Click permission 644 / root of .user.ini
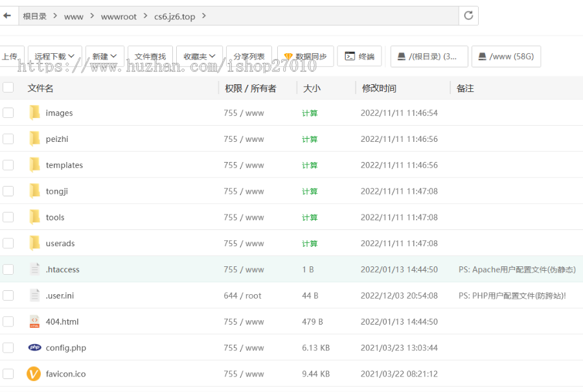Viewport: 583px width, 392px height. point(242,295)
